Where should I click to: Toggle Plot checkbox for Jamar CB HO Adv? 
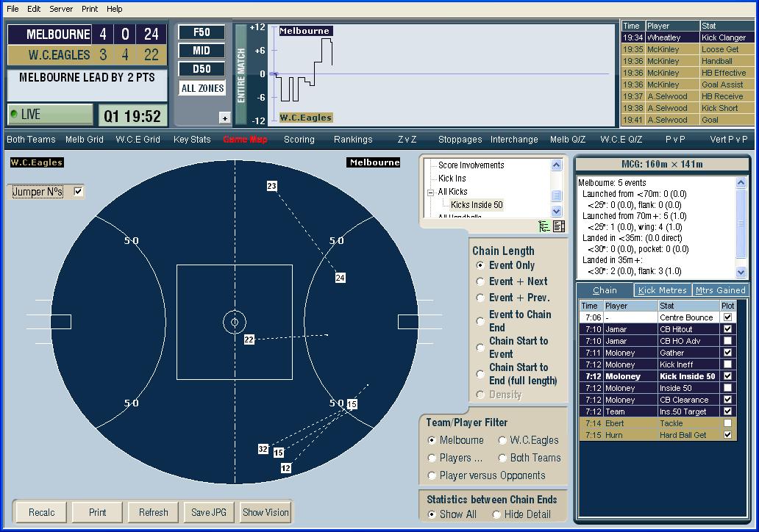tap(727, 341)
